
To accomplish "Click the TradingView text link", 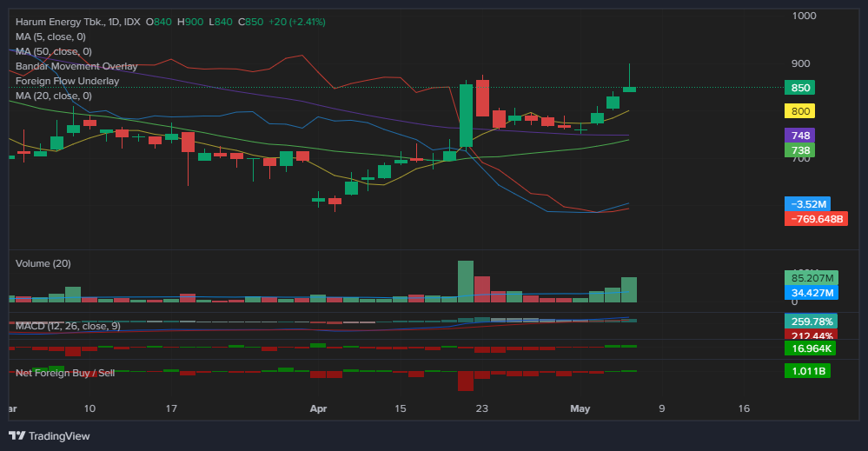I will [x=59, y=435].
